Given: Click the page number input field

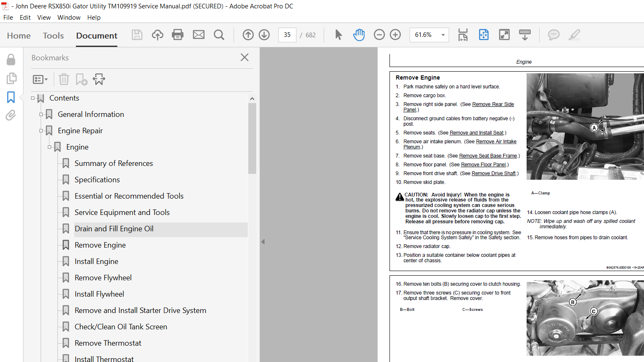Looking at the screenshot, I should point(287,35).
